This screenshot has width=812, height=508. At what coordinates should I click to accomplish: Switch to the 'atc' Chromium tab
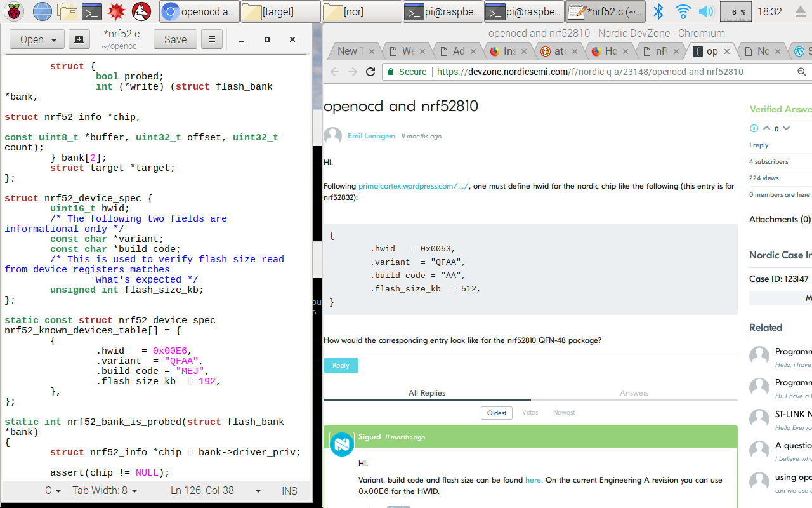pyautogui.click(x=560, y=51)
